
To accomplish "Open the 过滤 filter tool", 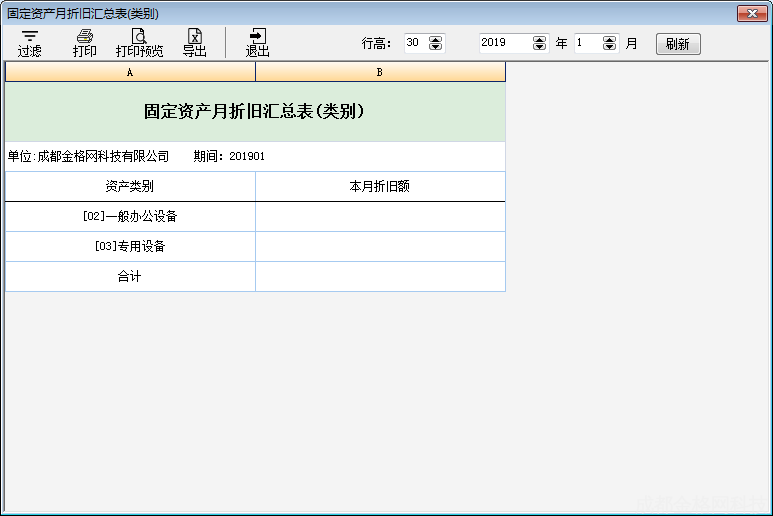I will coord(30,43).
